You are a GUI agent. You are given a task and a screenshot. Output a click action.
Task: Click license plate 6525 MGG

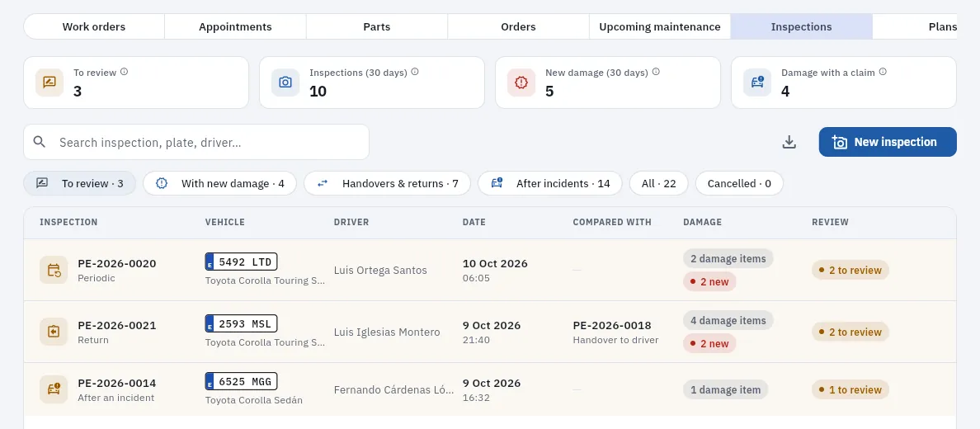point(241,381)
